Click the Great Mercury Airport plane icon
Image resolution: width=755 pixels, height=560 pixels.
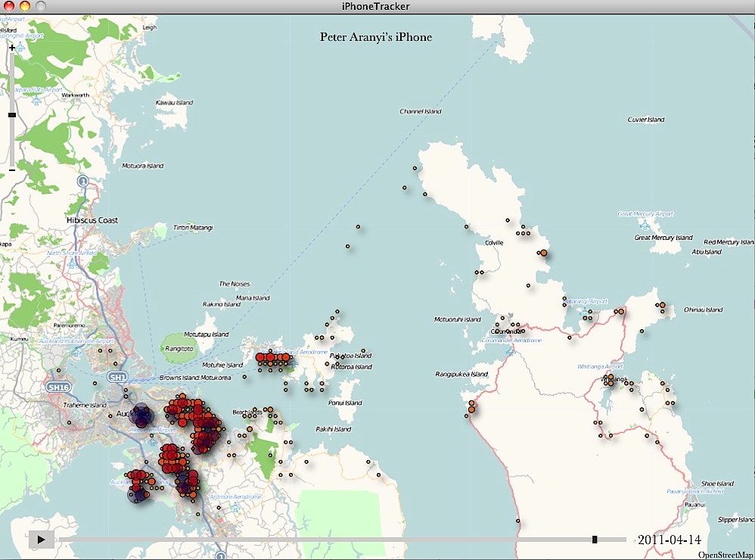[x=645, y=225]
